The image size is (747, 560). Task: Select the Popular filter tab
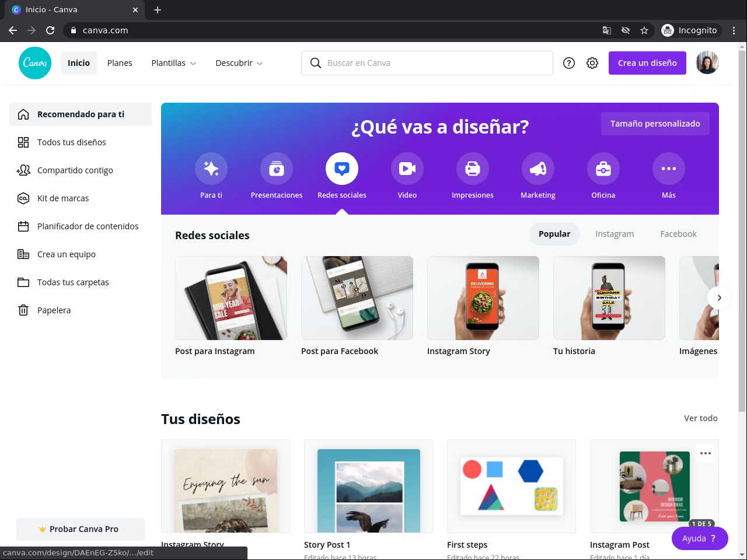coord(554,234)
